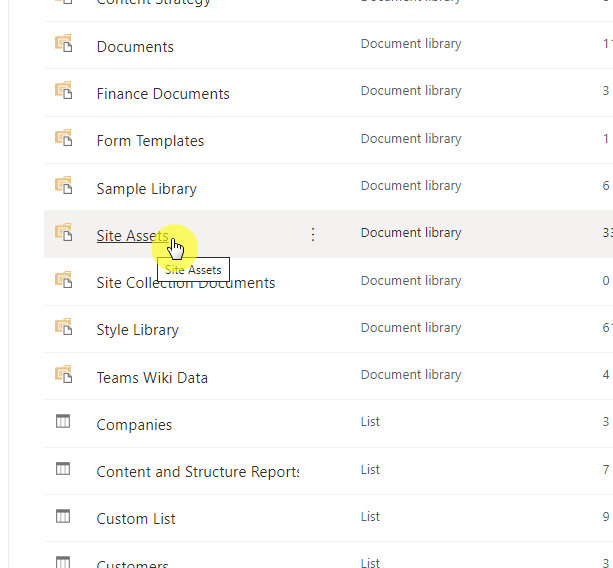Click List type in Custom List row
The width and height of the screenshot is (613, 568).
[370, 517]
